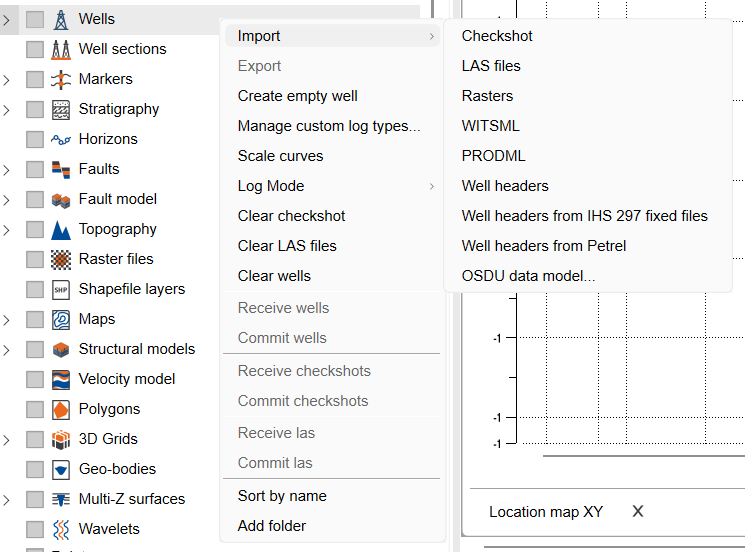The image size is (745, 552).
Task: Toggle the Polygons checkbox
Action: [35, 409]
